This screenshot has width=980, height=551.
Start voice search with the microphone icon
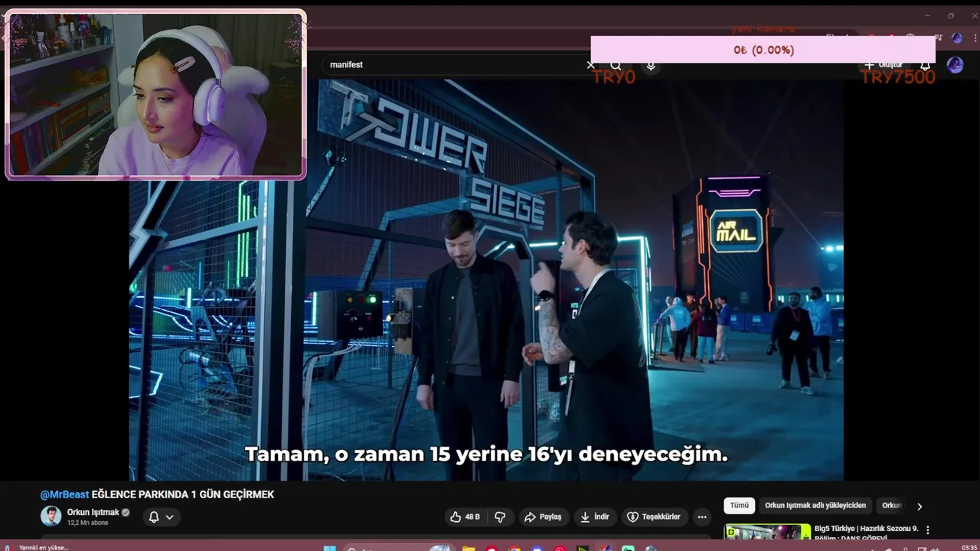(x=651, y=66)
